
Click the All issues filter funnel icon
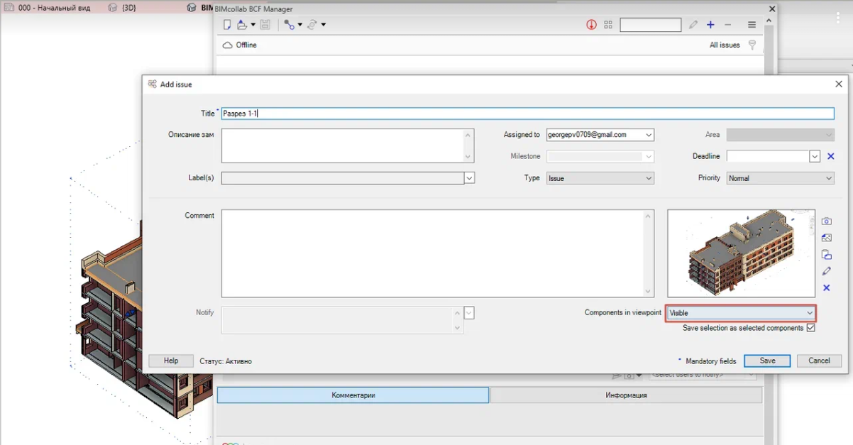pos(752,45)
